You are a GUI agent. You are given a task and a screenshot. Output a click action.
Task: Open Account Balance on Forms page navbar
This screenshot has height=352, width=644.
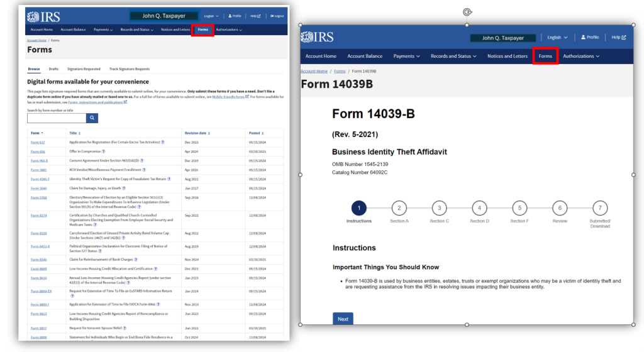point(73,30)
